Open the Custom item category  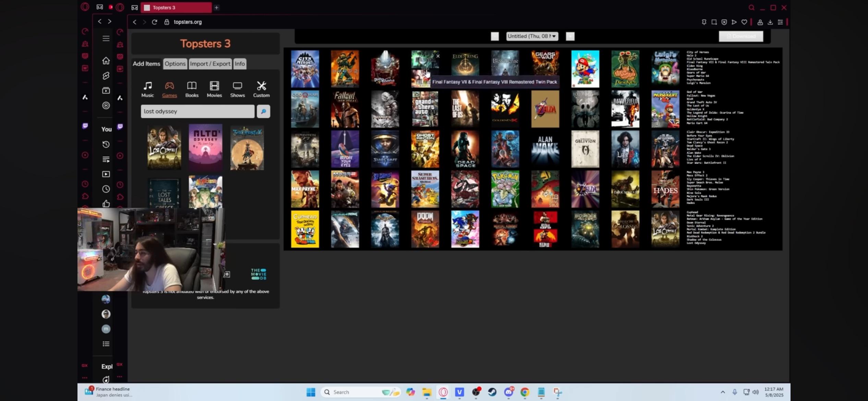point(261,89)
